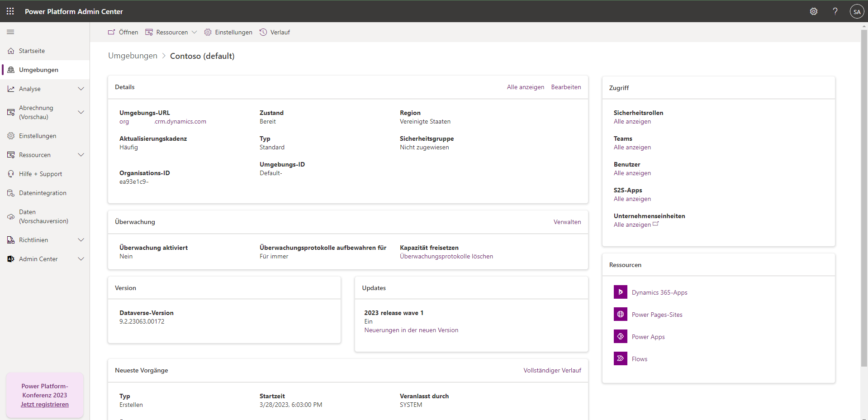Open Datenintegration in the sidebar
Viewport: 868px width, 420px height.
click(x=43, y=193)
